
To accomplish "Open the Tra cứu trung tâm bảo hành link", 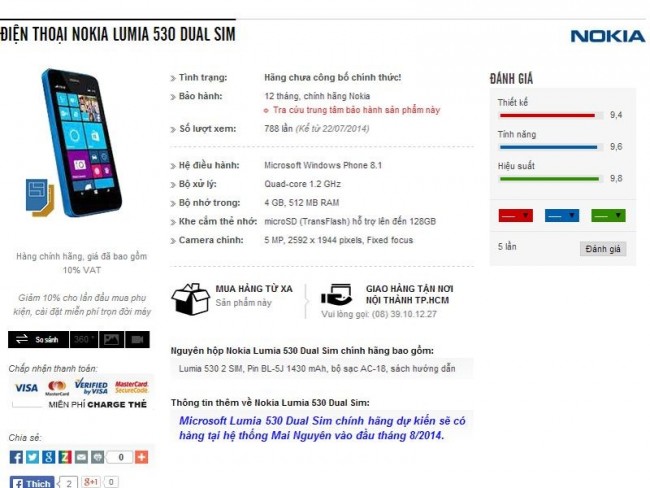I will click(x=356, y=110).
